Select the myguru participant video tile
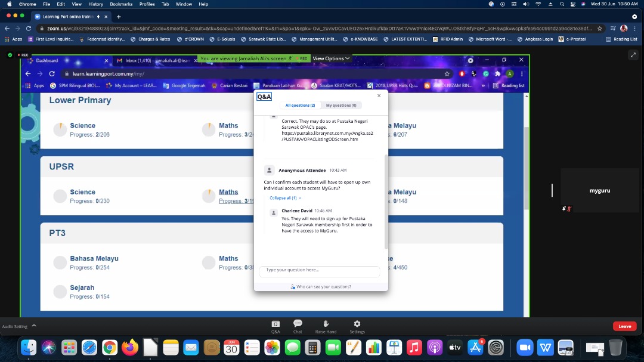 pos(600,190)
